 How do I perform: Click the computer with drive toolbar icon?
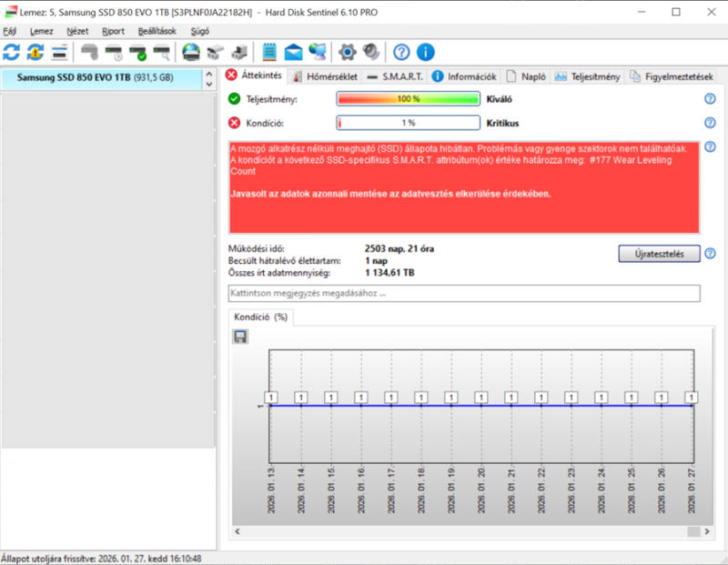(239, 53)
